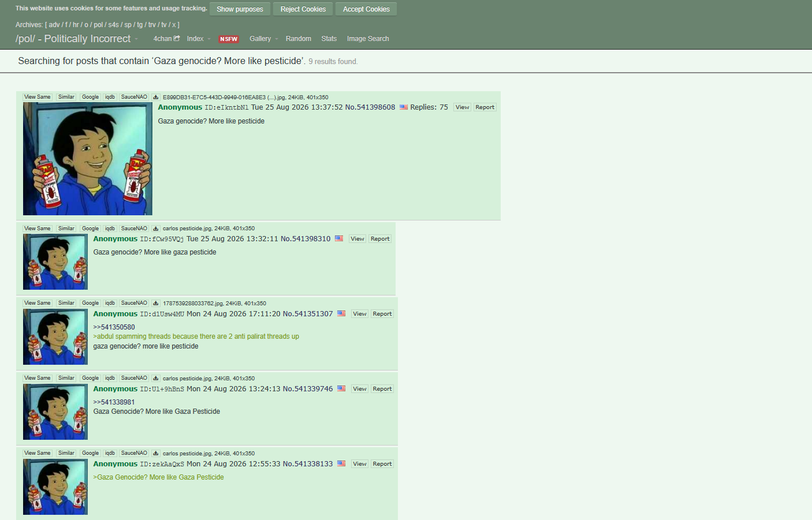Click View on post No.541339746
This screenshot has width=812, height=520.
pyautogui.click(x=360, y=389)
